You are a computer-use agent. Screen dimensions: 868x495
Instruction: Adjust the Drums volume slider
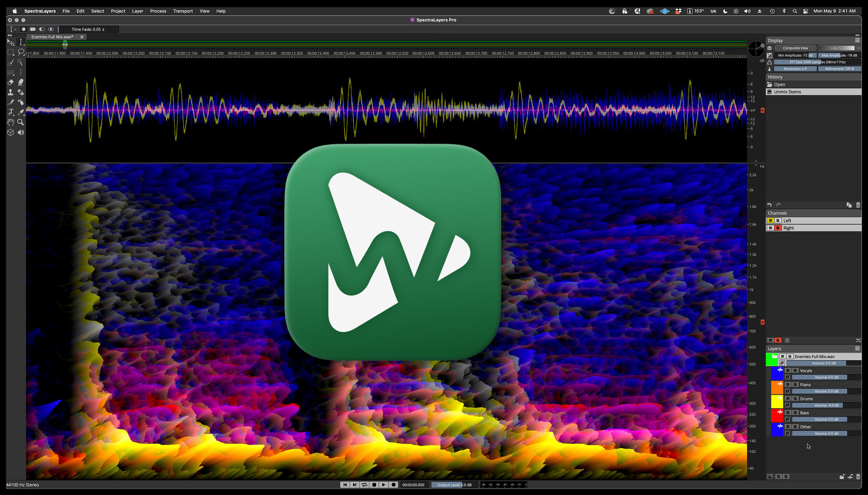coord(826,405)
